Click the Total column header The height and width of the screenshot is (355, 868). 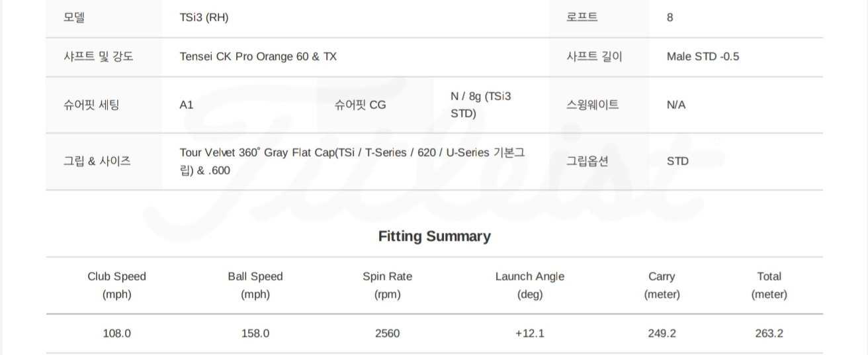coord(769,285)
